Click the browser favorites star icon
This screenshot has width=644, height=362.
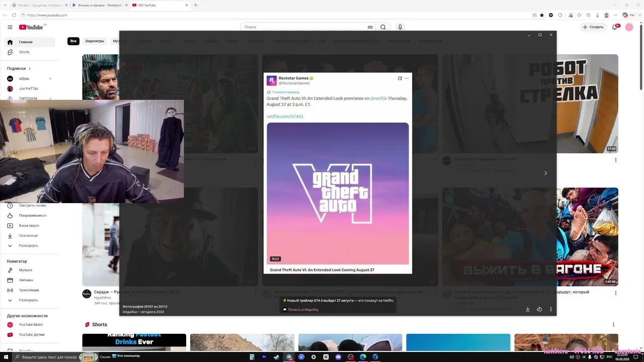point(542,15)
